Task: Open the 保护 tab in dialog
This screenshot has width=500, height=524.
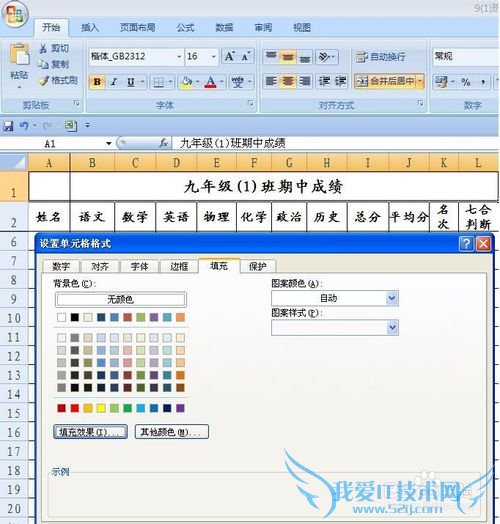Action: [258, 266]
